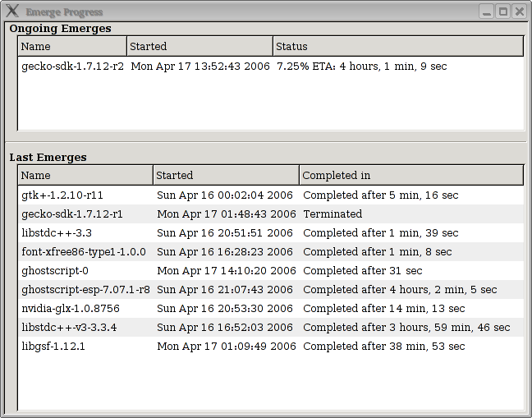Select the font-xfree86-type1-1.0.0 row

(271, 252)
